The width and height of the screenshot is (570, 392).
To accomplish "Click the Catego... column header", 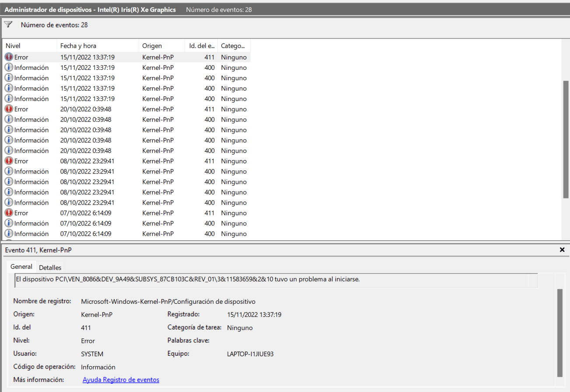I will (x=234, y=46).
